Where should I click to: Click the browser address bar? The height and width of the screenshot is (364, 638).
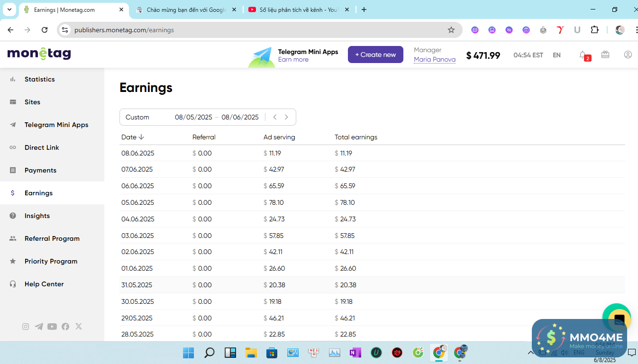[256, 30]
